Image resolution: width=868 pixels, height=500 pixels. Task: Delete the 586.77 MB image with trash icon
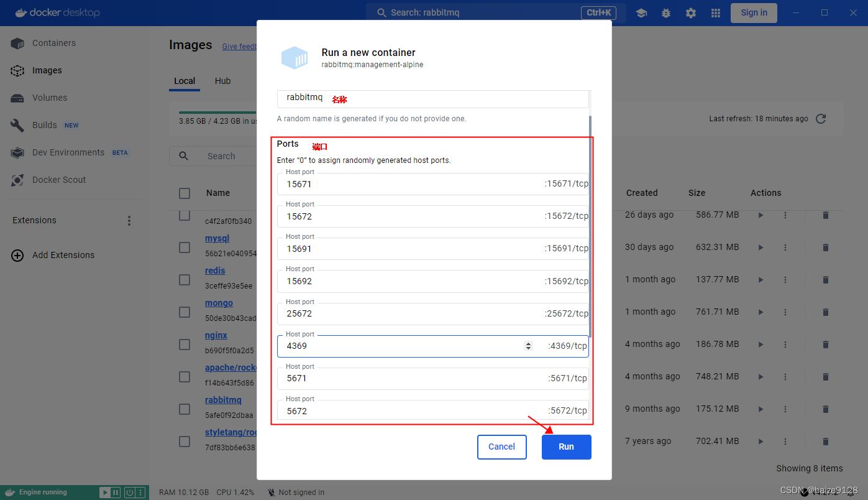tap(826, 215)
